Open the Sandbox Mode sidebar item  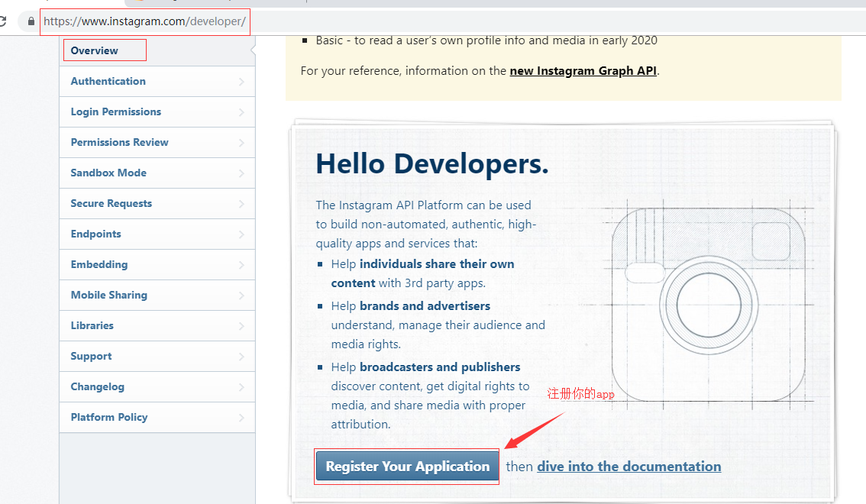157,173
